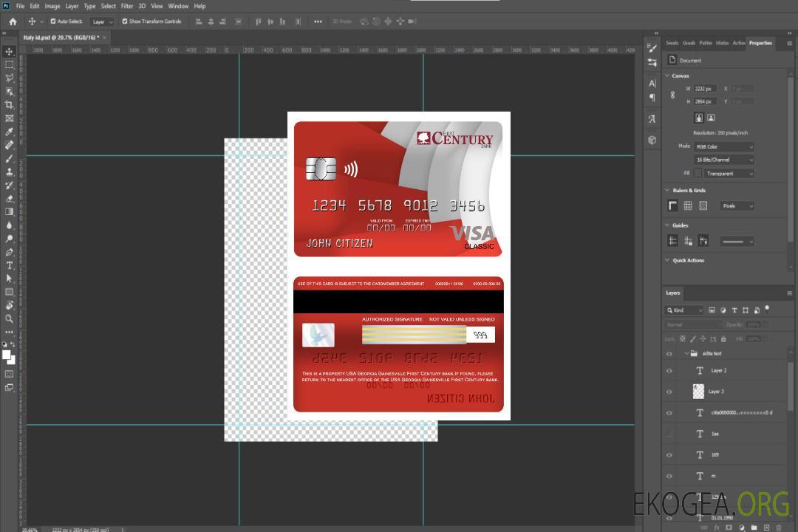
Task: Select the Horizontal Type tool
Action: point(10,265)
